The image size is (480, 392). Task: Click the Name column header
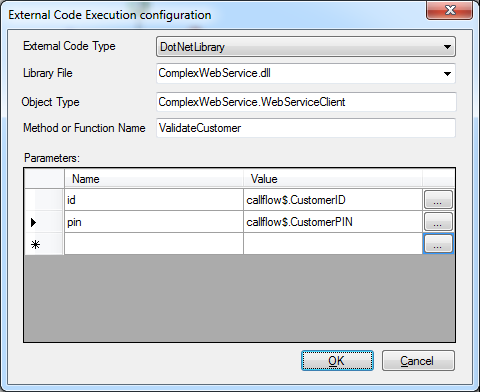154,179
